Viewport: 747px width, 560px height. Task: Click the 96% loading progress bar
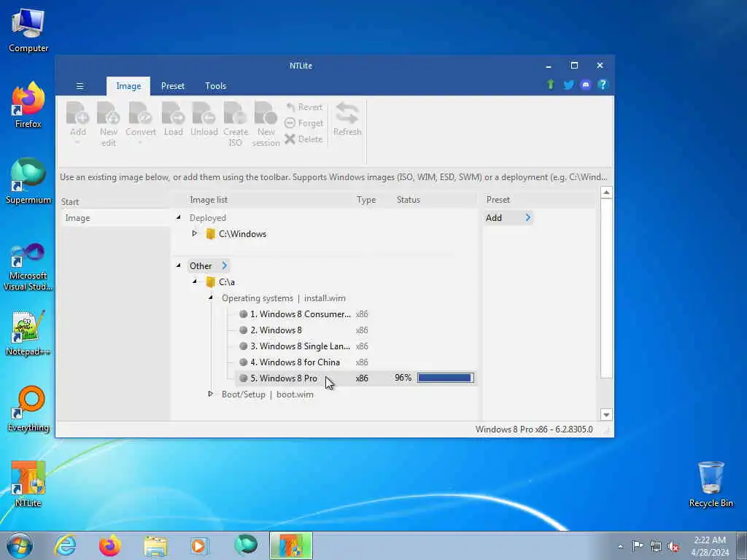click(446, 378)
